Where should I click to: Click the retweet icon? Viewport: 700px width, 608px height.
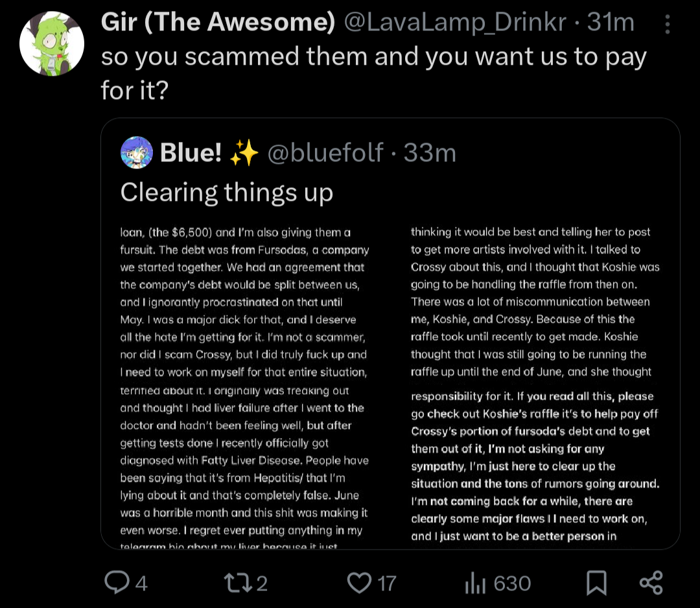tap(239, 583)
